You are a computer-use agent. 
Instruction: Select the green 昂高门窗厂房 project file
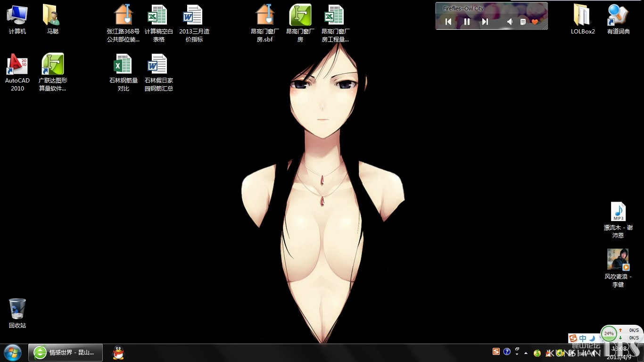(300, 23)
